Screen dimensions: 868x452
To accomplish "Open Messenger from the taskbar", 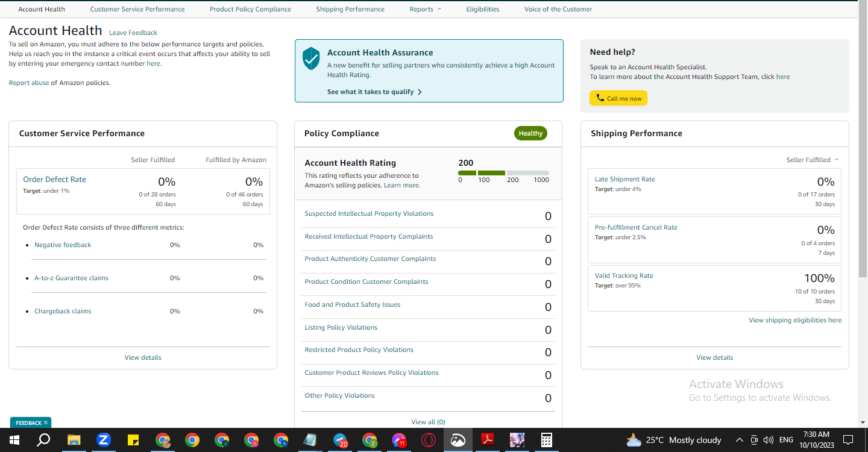I will click(399, 440).
